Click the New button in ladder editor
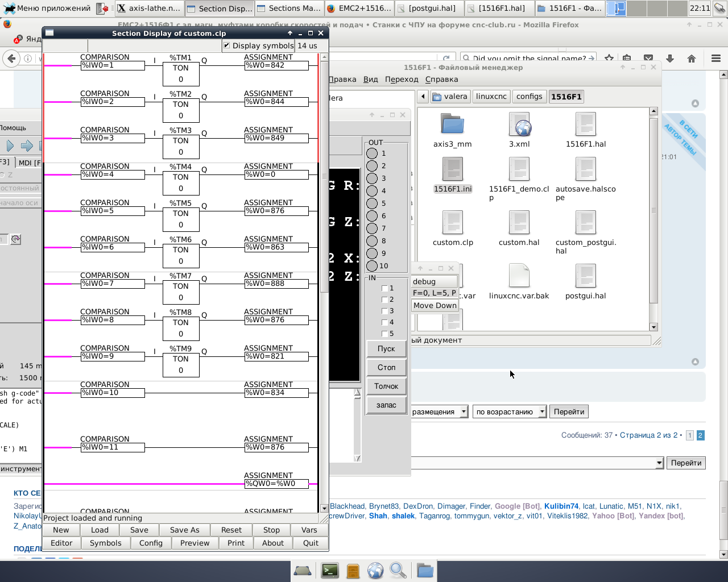The height and width of the screenshot is (582, 728). pyautogui.click(x=61, y=530)
